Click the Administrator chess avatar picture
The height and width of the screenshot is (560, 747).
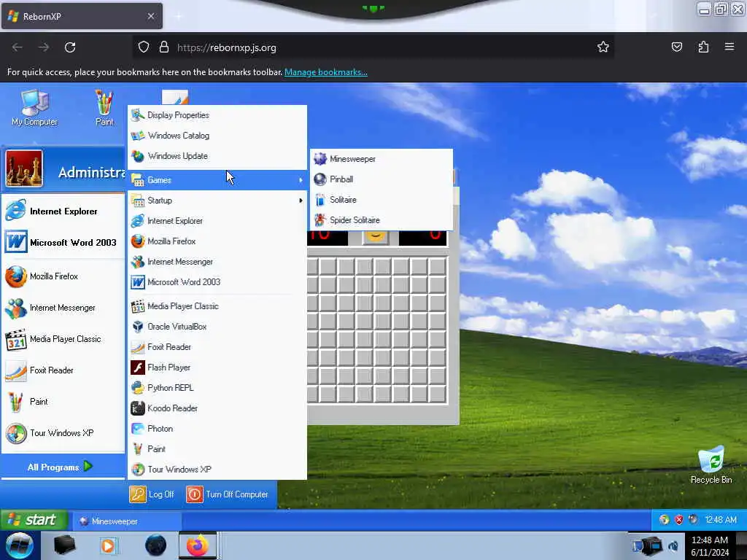[24, 168]
